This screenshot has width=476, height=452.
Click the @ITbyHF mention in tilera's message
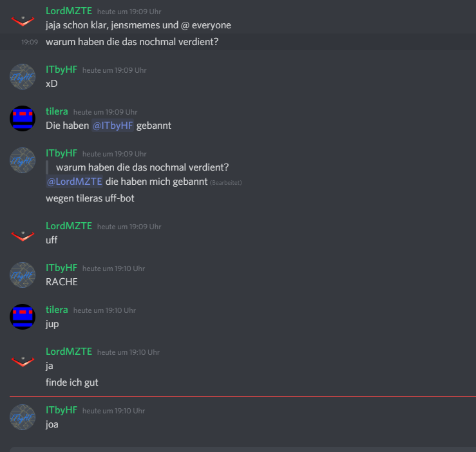coord(113,126)
